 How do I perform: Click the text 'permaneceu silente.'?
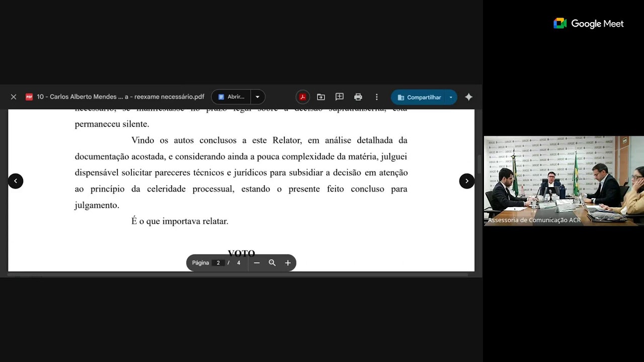point(112,124)
